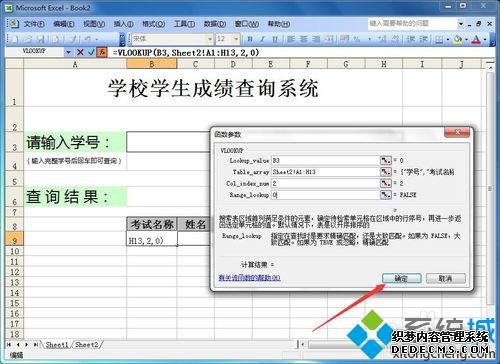Toggle Underline formatting
Viewport: 500px width, 364px height.
tap(275, 39)
